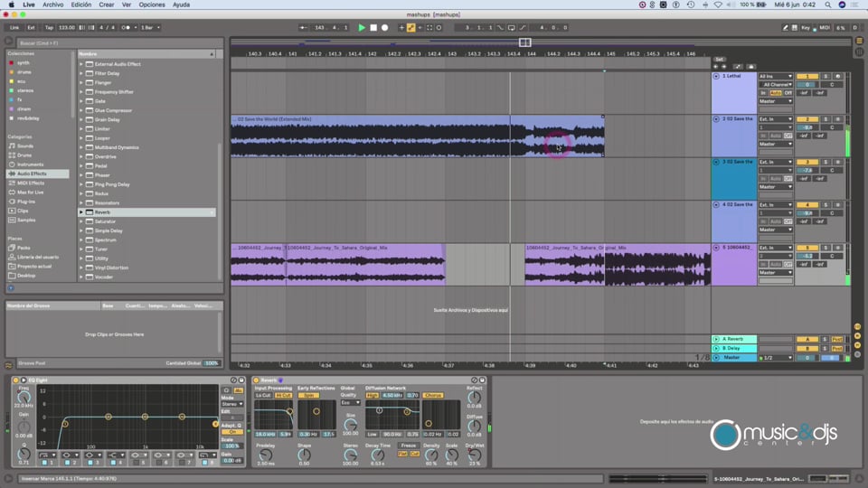Click the Wi-Fi icon in the menu bar
Screen dimensions: 868x488
point(718,5)
